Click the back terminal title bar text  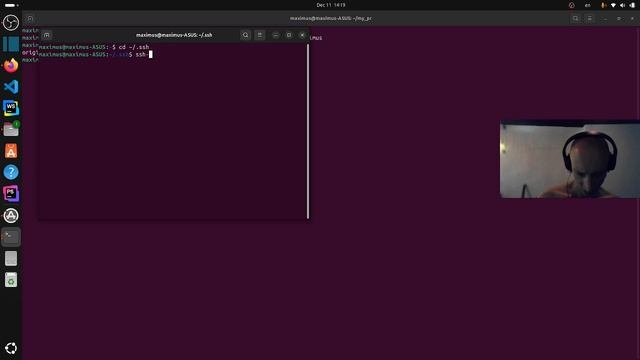click(331, 18)
